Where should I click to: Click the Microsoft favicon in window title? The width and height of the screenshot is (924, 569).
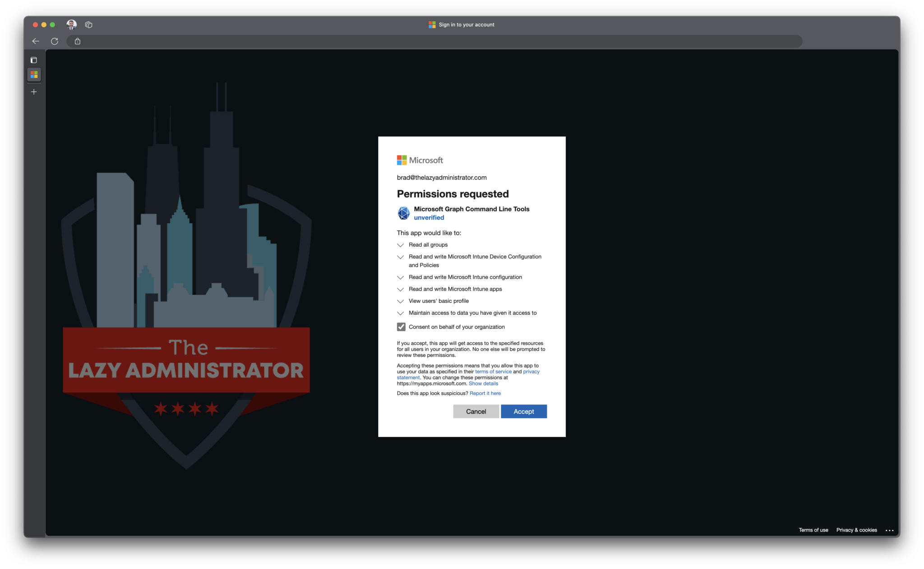pyautogui.click(x=432, y=25)
